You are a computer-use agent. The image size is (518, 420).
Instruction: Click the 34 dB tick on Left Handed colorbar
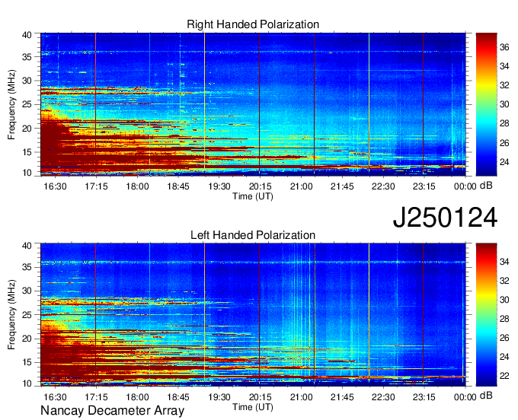coord(504,262)
